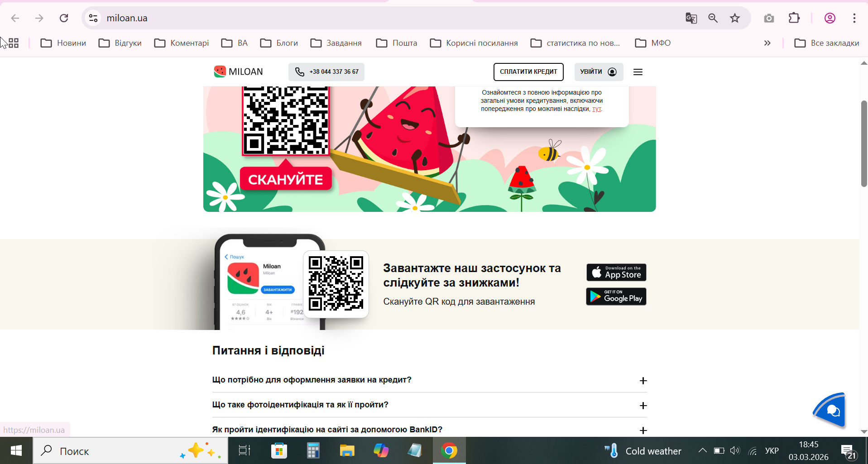868x464 pixels.
Task: Open the Корисні посилання bookmarks folder
Action: pyautogui.click(x=474, y=43)
